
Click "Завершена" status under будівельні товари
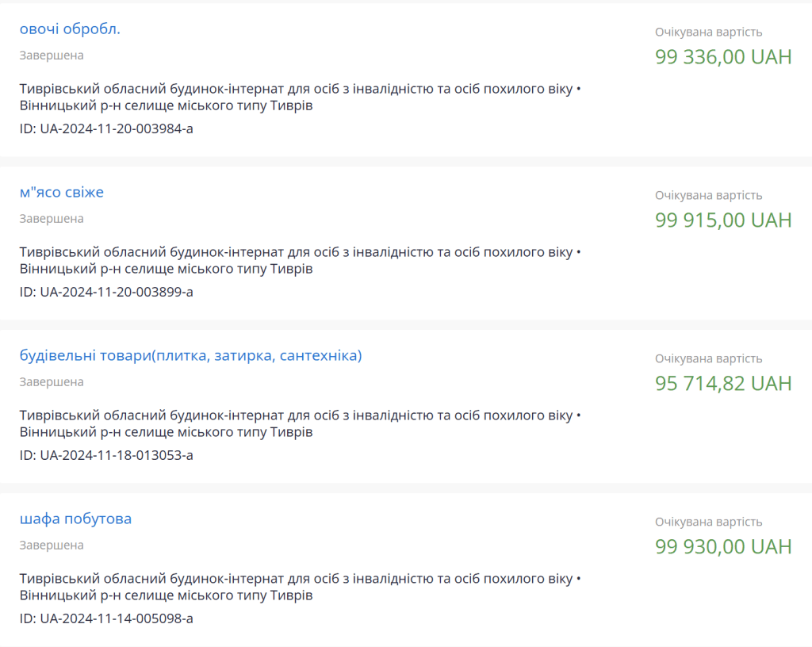pyautogui.click(x=52, y=382)
